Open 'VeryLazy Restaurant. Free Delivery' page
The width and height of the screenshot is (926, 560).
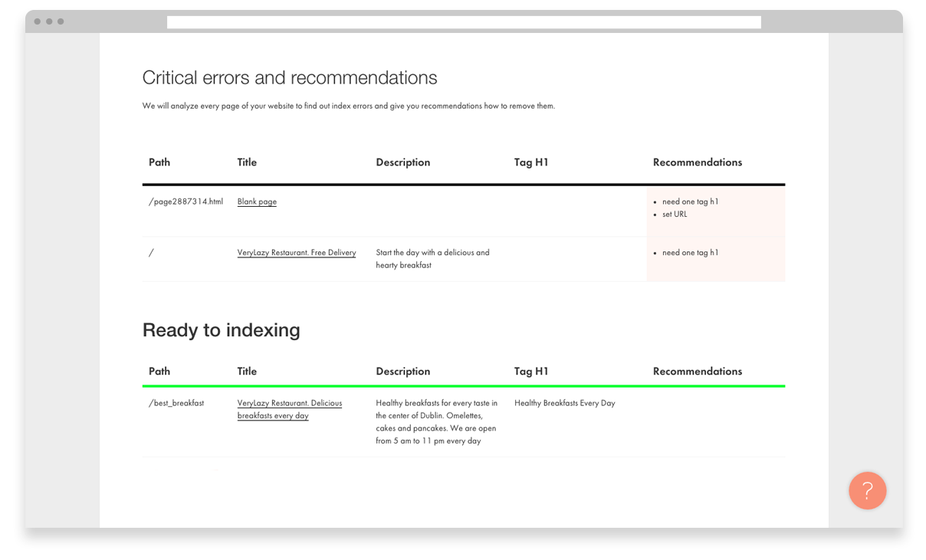pos(297,252)
